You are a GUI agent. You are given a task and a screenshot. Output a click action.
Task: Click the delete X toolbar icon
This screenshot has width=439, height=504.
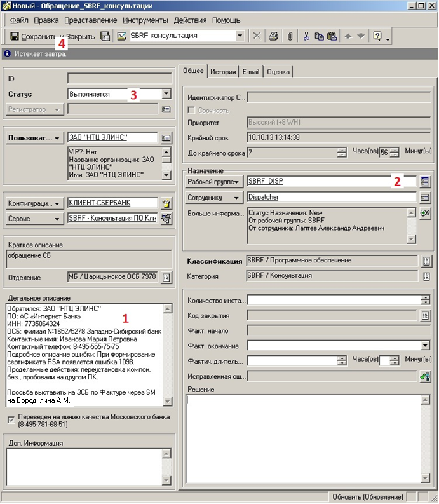(257, 36)
